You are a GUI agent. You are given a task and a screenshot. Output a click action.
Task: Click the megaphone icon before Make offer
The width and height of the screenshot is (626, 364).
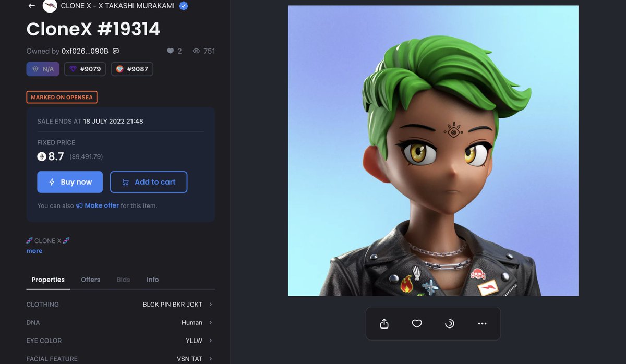79,205
